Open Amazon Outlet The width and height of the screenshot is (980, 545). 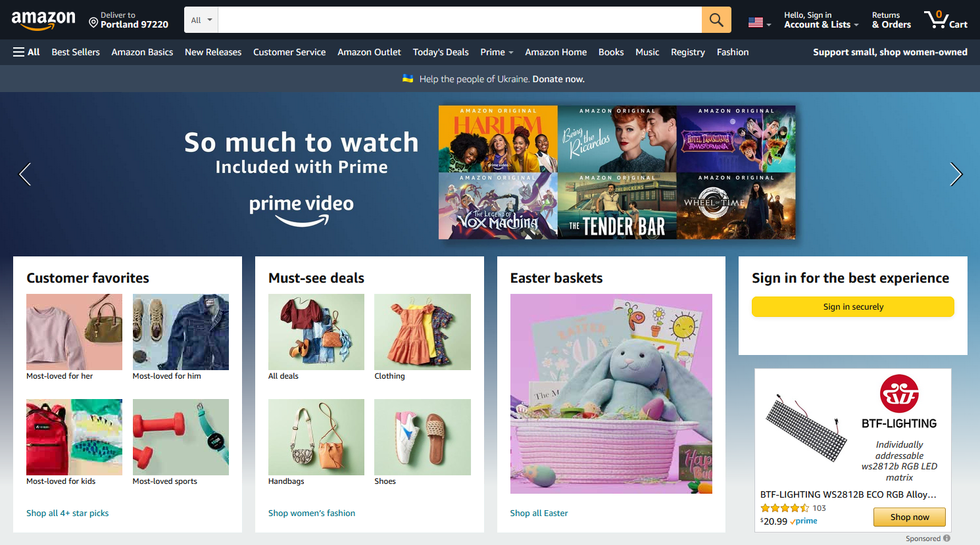click(369, 52)
